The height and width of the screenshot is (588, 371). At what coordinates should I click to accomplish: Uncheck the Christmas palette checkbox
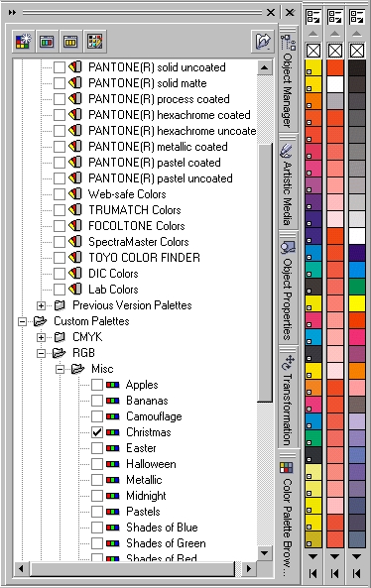coord(97,432)
